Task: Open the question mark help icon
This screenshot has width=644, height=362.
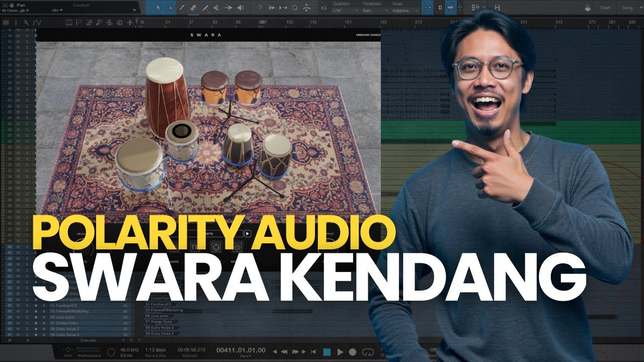Action: click(260, 8)
